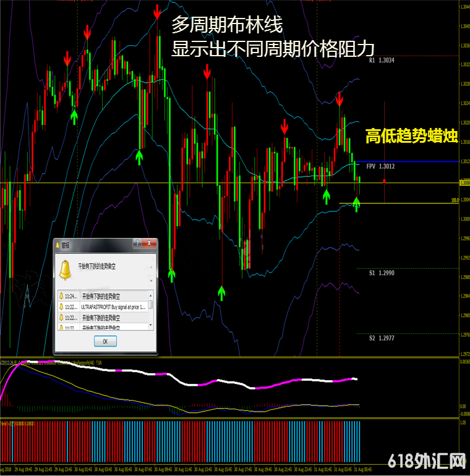This screenshot has height=476, width=470.
Task: Click the red sell arrow near R1 level
Action: (340, 98)
